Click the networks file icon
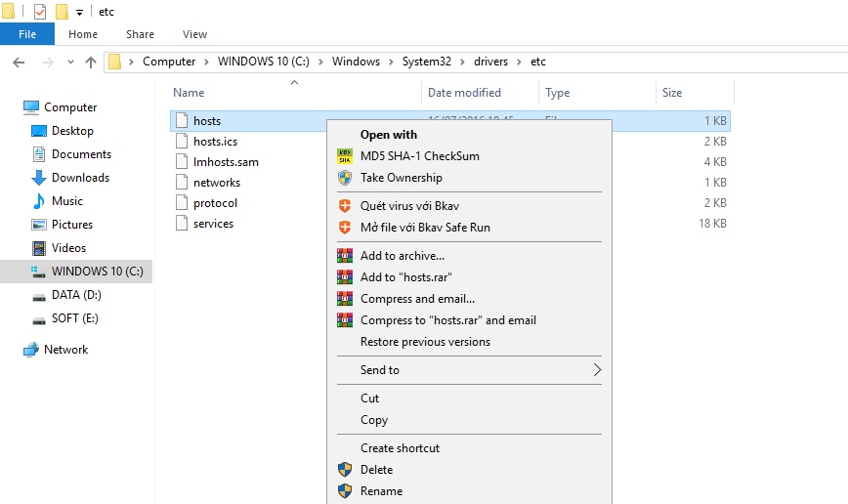This screenshot has height=504, width=848. [182, 183]
